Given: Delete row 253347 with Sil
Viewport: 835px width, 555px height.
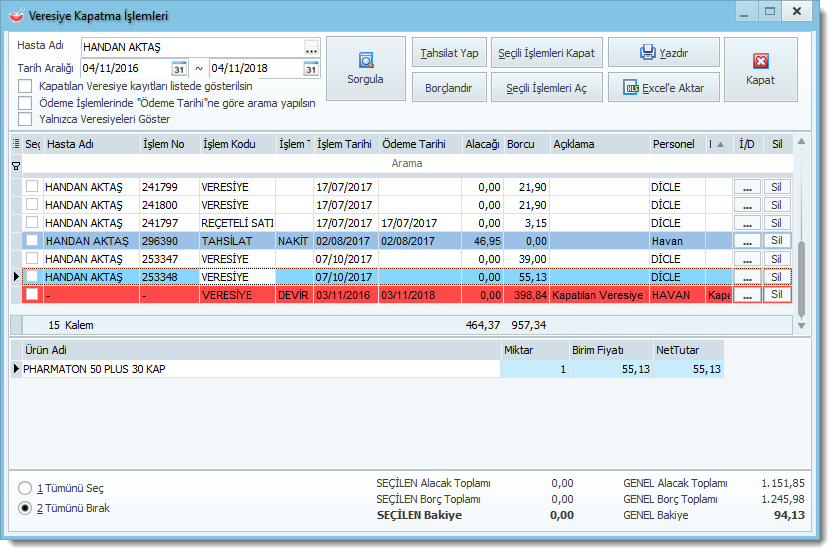Looking at the screenshot, I should coord(777,259).
